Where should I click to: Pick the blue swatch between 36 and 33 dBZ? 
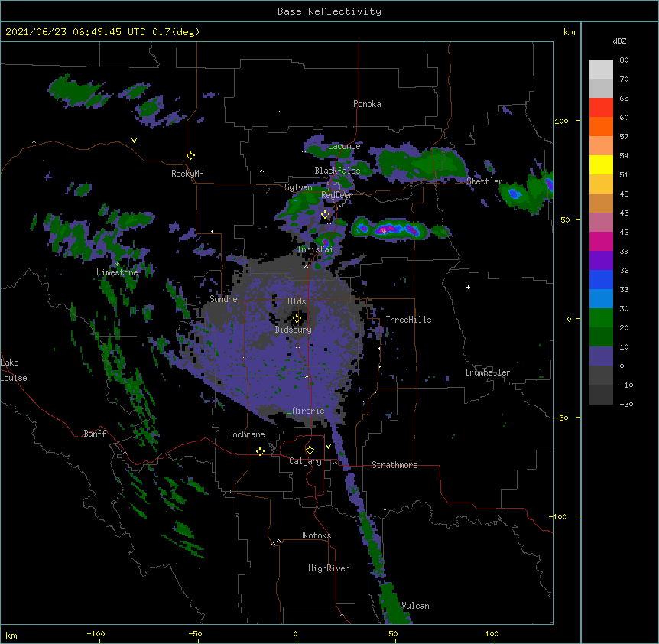click(601, 279)
